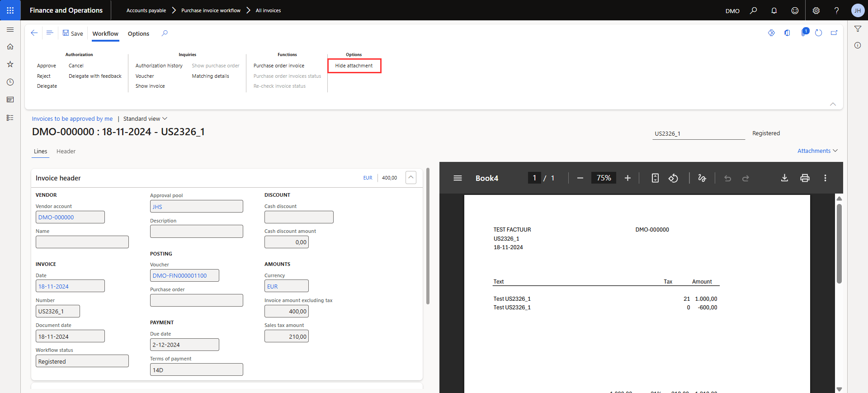Viewport: 868px width, 393px height.
Task: Click the Description input field
Action: [x=196, y=232]
